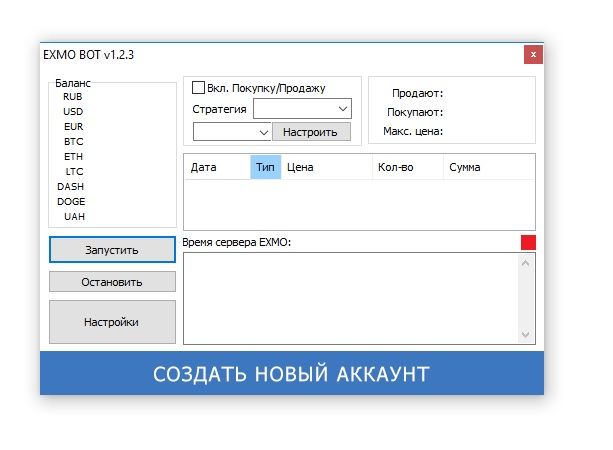The width and height of the screenshot is (613, 450).
Task: Click the Тип column header
Action: [x=265, y=167]
